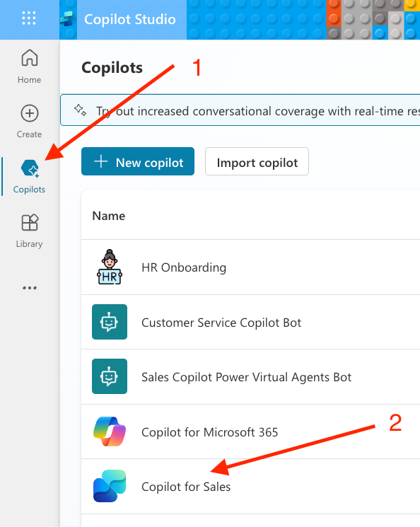Click the Copilot for Sales logo icon

point(110,486)
